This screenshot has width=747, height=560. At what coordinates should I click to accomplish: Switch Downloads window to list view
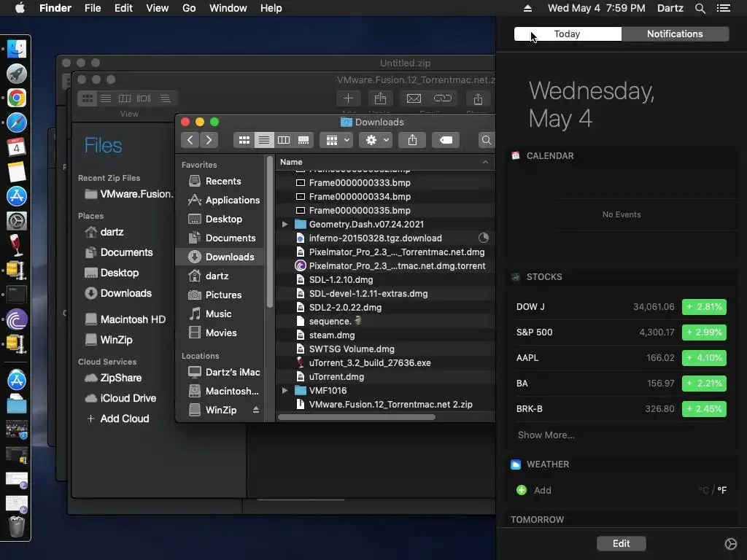click(263, 140)
